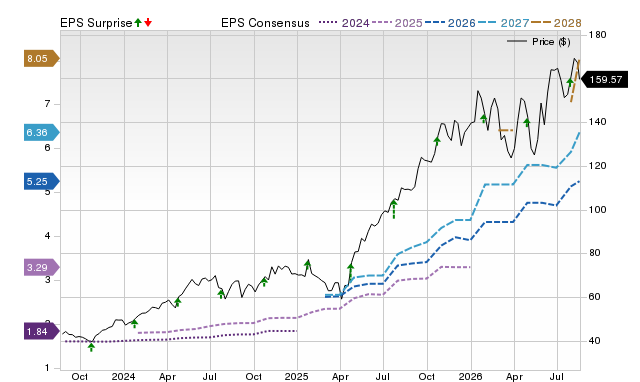Click the Oct label preceding 2025 on time axis
Image resolution: width=640 pixels, height=382 pixels.
point(253,376)
